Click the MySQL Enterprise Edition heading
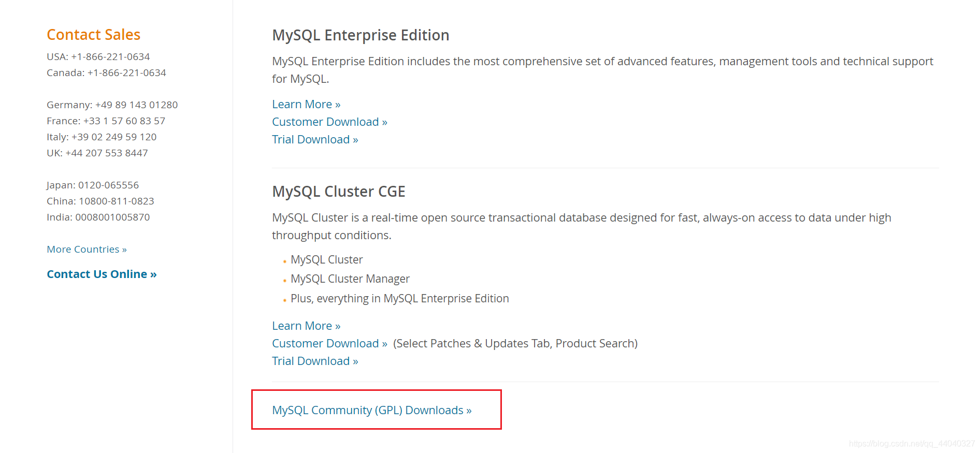Image resolution: width=980 pixels, height=453 pixels. (x=361, y=35)
